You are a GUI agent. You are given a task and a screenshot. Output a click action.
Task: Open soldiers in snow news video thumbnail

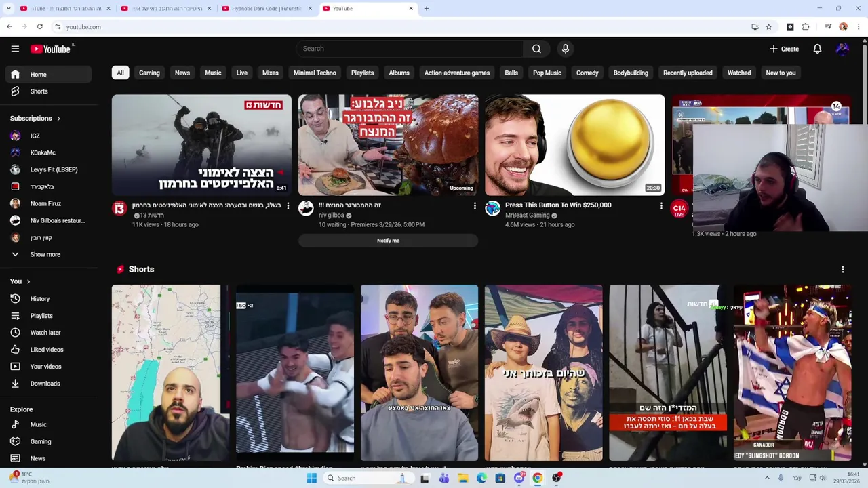tap(201, 145)
